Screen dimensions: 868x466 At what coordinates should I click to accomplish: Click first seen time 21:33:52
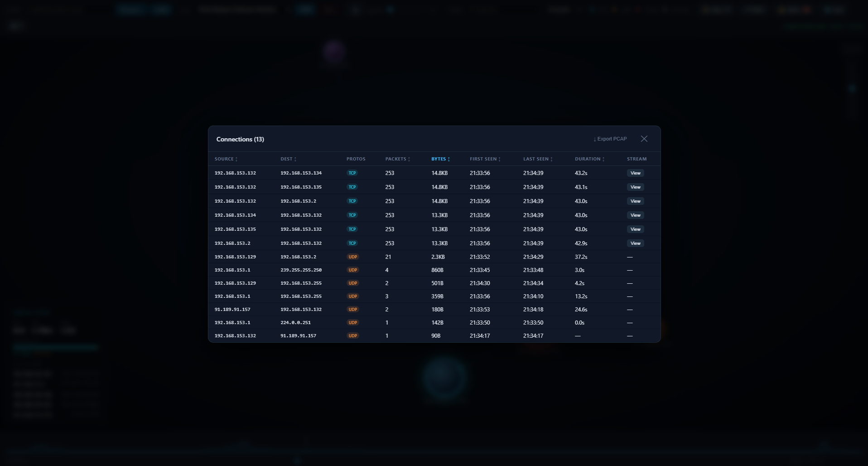click(480, 257)
